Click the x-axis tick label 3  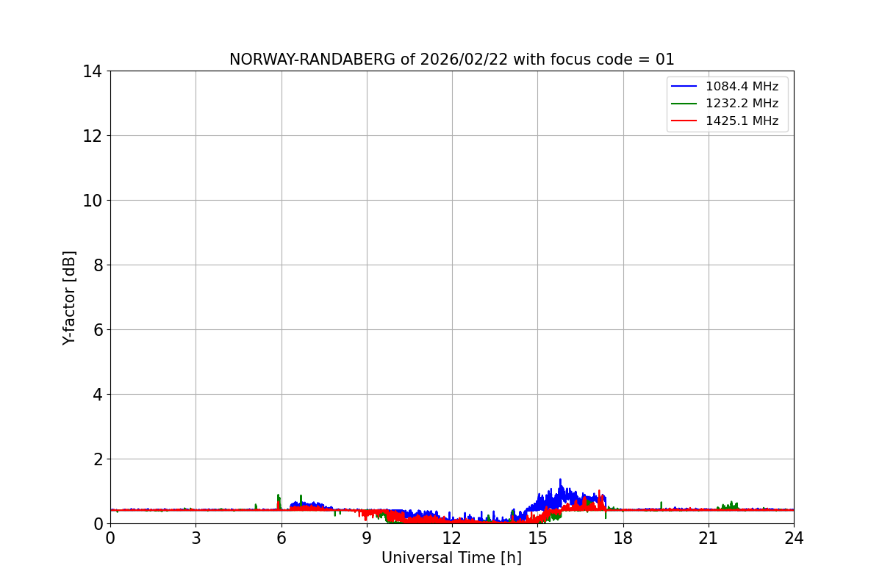click(196, 538)
